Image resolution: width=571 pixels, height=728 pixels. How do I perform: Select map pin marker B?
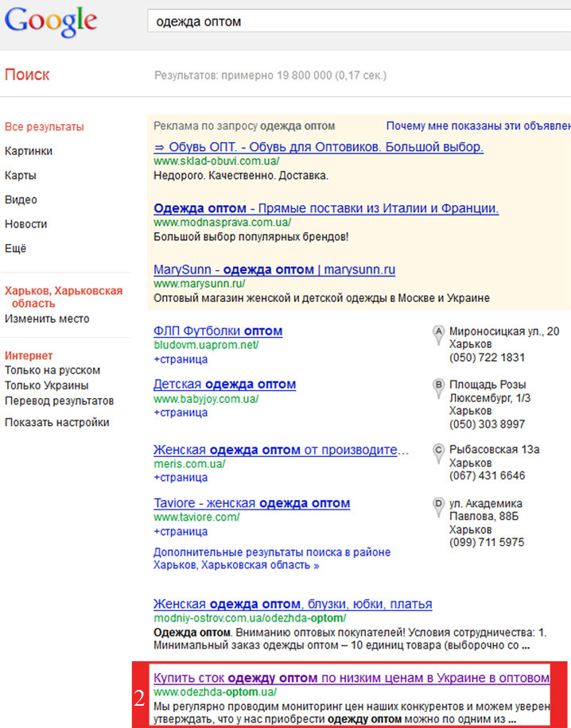coord(437,388)
